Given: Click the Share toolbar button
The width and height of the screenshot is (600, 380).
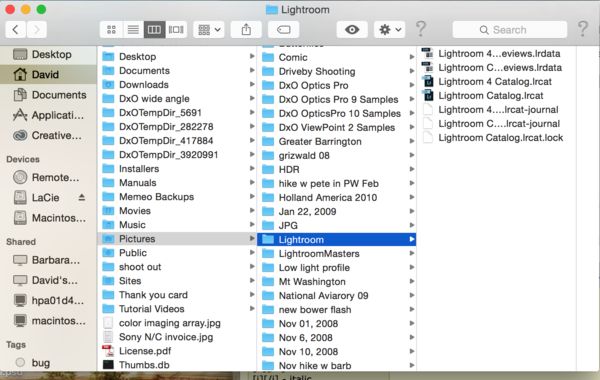Looking at the screenshot, I should 246,29.
